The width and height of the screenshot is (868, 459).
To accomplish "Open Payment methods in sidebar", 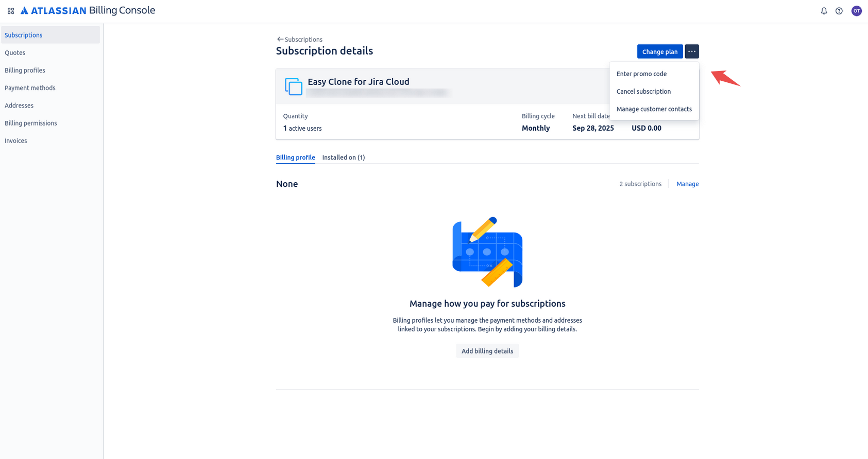I will [50, 88].
